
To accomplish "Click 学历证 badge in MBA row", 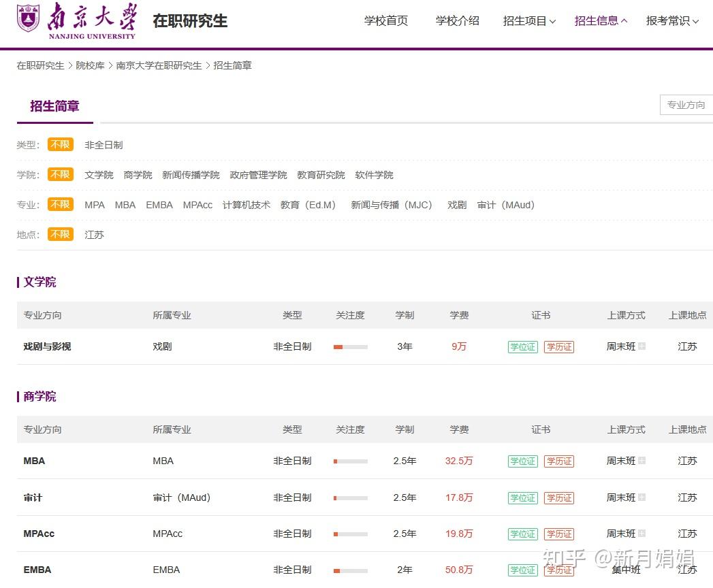I will tap(559, 461).
